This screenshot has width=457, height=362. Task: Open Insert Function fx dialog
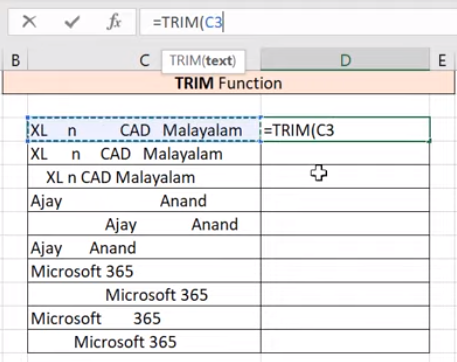tap(114, 22)
